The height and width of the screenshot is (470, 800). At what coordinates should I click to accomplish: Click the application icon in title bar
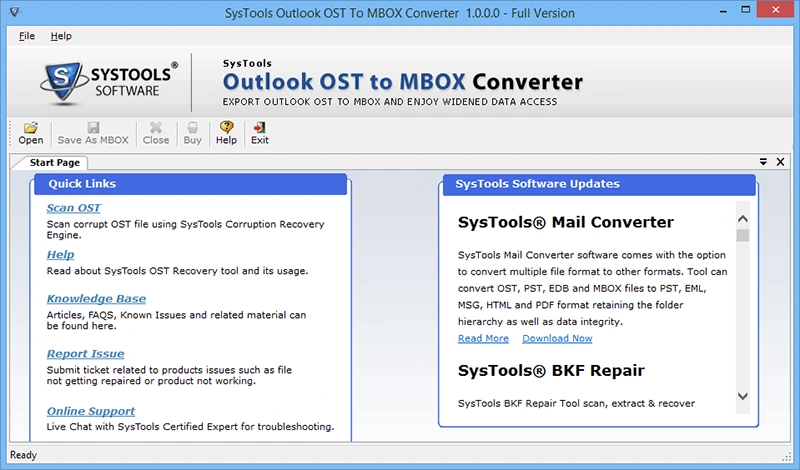(15, 11)
